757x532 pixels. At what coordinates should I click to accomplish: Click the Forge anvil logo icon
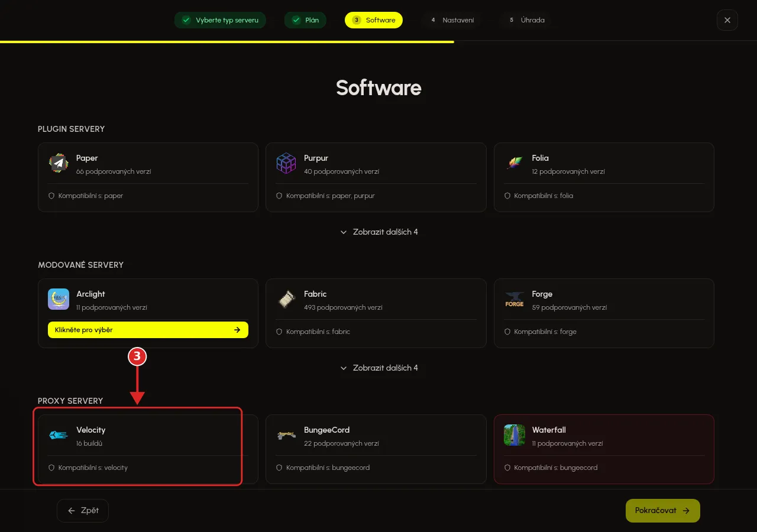coord(515,299)
